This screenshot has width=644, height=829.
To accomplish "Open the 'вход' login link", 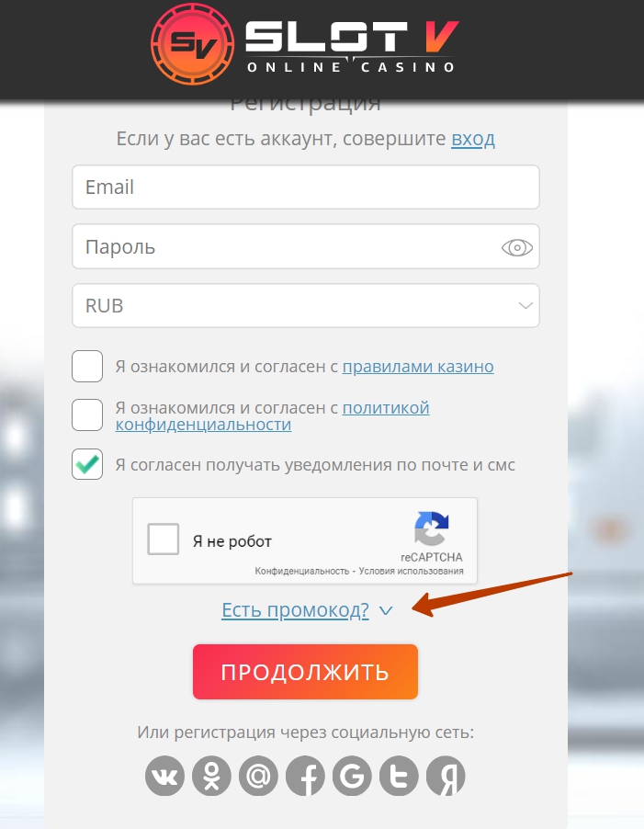I will 473,139.
